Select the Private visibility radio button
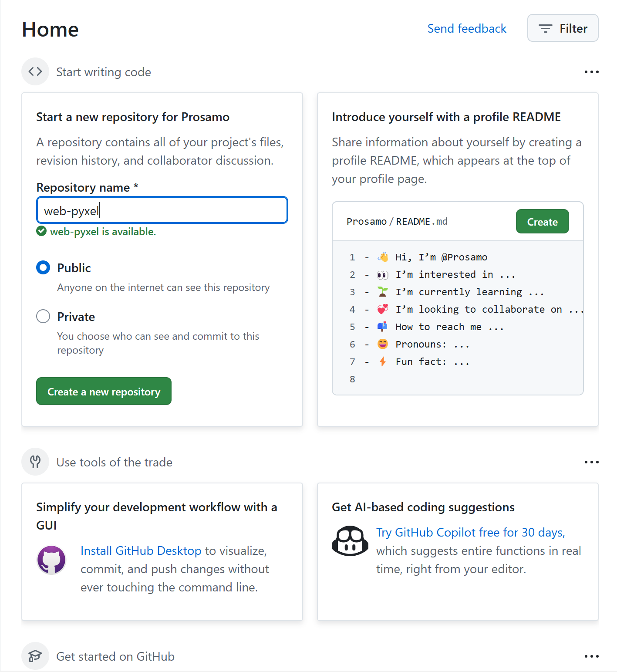The height and width of the screenshot is (672, 617). 43,316
